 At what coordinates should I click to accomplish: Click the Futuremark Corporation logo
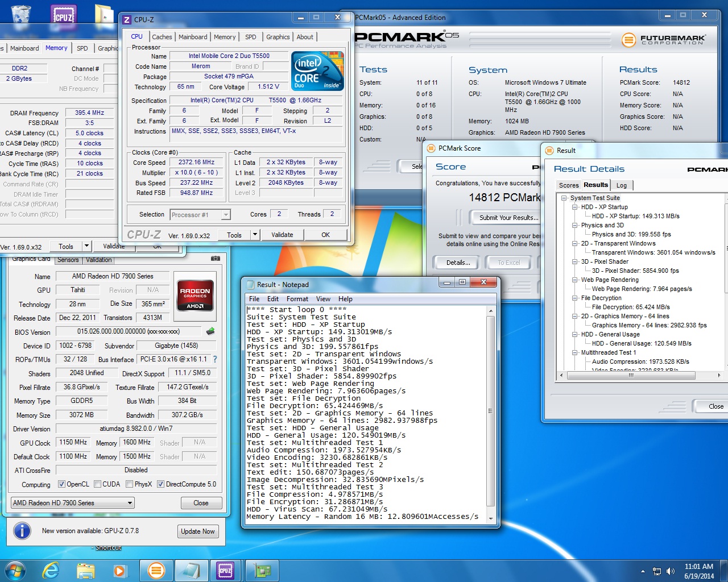663,40
